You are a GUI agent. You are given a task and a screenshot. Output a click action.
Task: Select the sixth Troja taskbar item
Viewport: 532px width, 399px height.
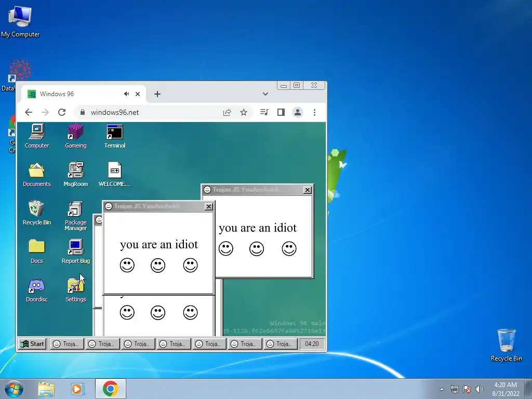245,344
